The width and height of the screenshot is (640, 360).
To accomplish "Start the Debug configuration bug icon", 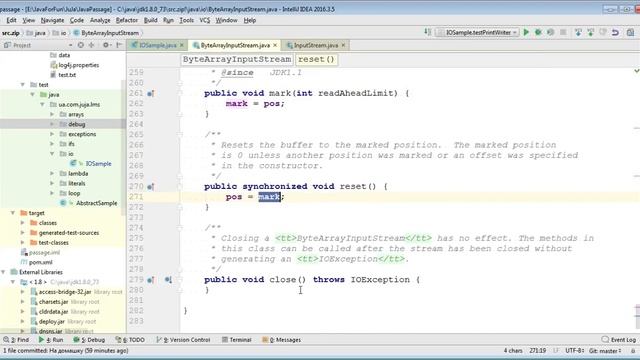I will tap(538, 32).
